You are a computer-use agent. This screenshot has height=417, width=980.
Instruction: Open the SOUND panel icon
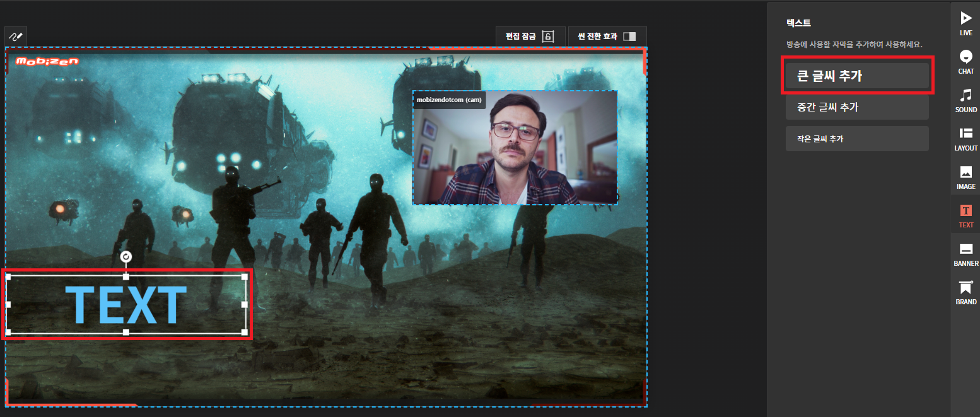[965, 100]
